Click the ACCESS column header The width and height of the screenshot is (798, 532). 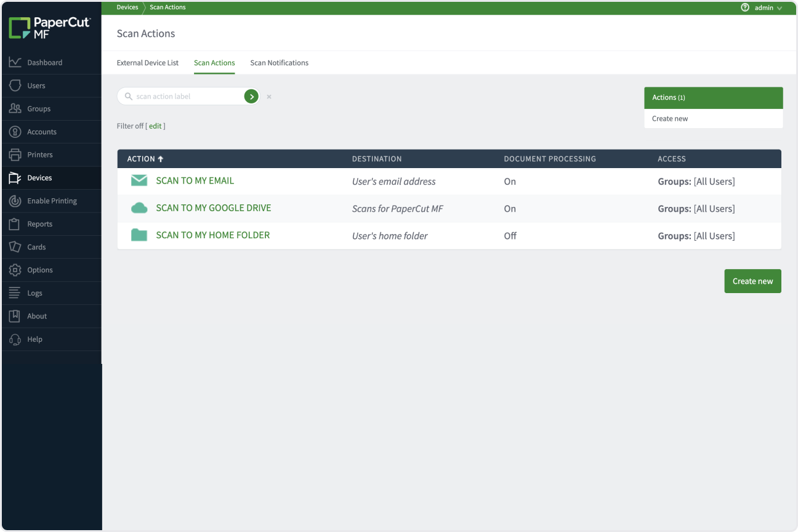point(672,159)
